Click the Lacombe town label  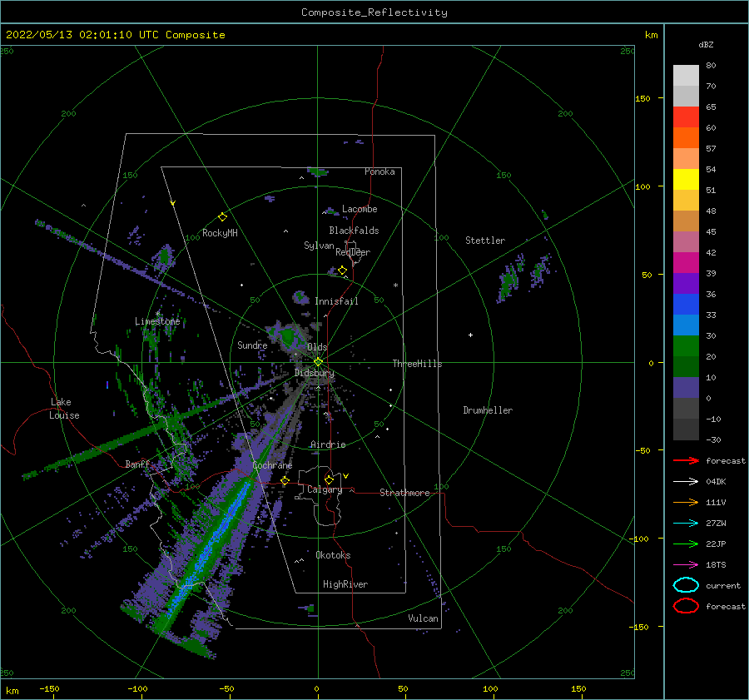360,209
